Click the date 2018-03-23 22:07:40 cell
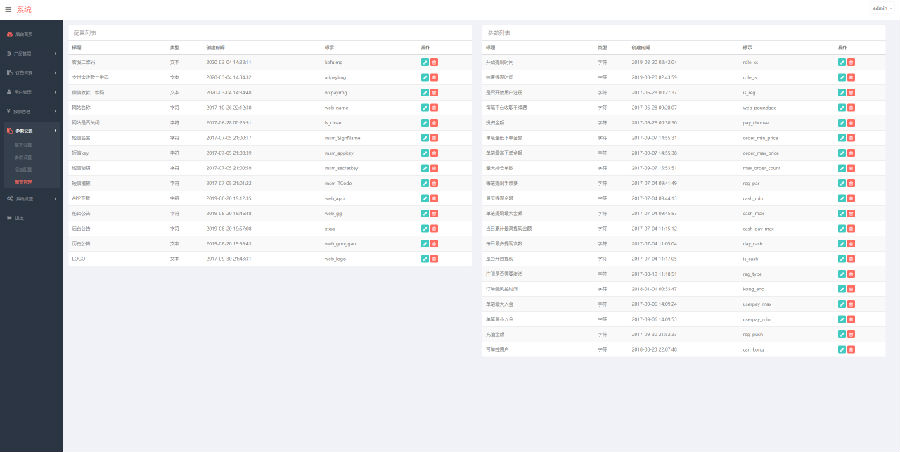This screenshot has height=452, width=900. 654,349
